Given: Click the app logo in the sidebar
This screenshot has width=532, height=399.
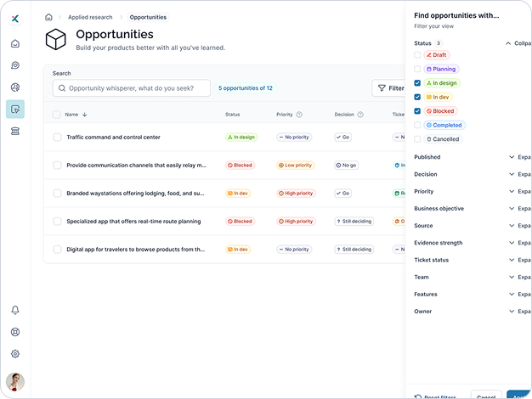Looking at the screenshot, I should pos(15,19).
